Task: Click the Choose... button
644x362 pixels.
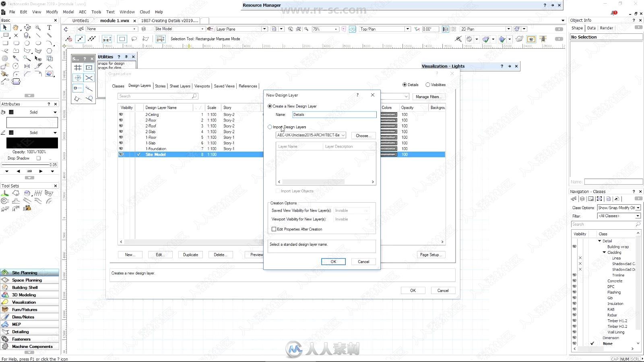Action: tap(363, 136)
